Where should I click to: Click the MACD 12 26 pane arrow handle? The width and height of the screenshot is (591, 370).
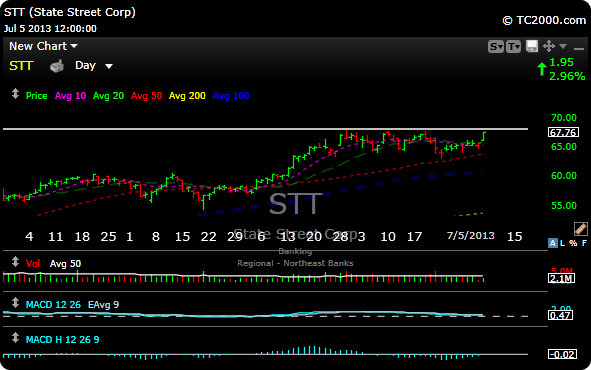[15, 303]
